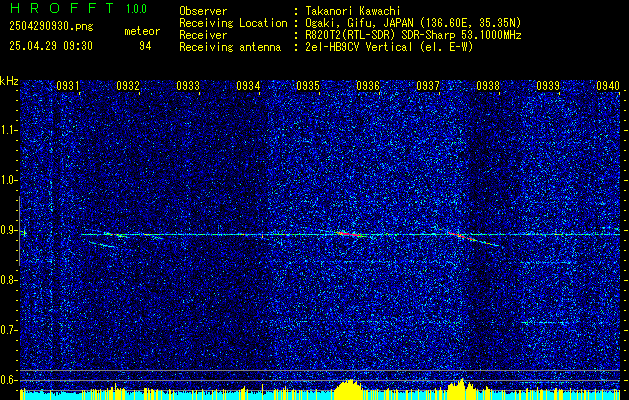Click the observer name Takanori Kawachi
This screenshot has width=629, height=400.
coord(353,12)
